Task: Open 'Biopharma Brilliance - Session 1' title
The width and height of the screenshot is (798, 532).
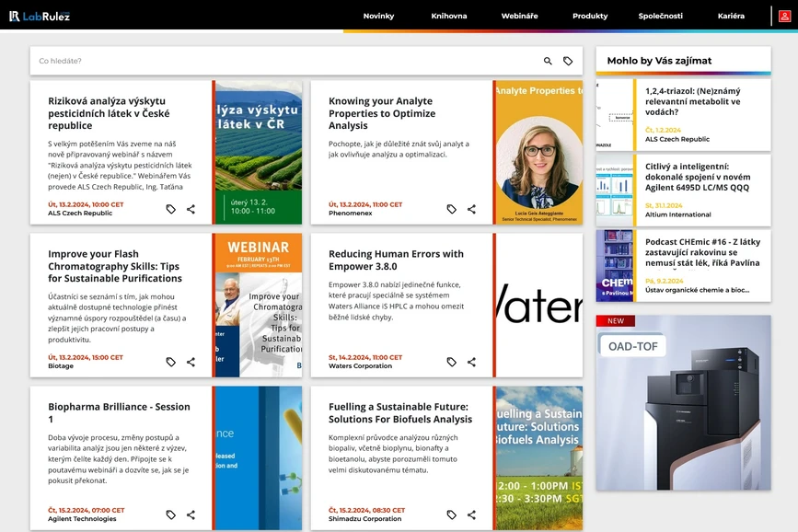Action: [119, 412]
